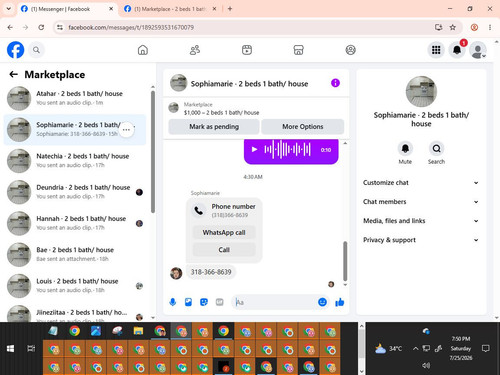The image size is (500, 375).
Task: Click the message input field Aa
Action: point(274,302)
